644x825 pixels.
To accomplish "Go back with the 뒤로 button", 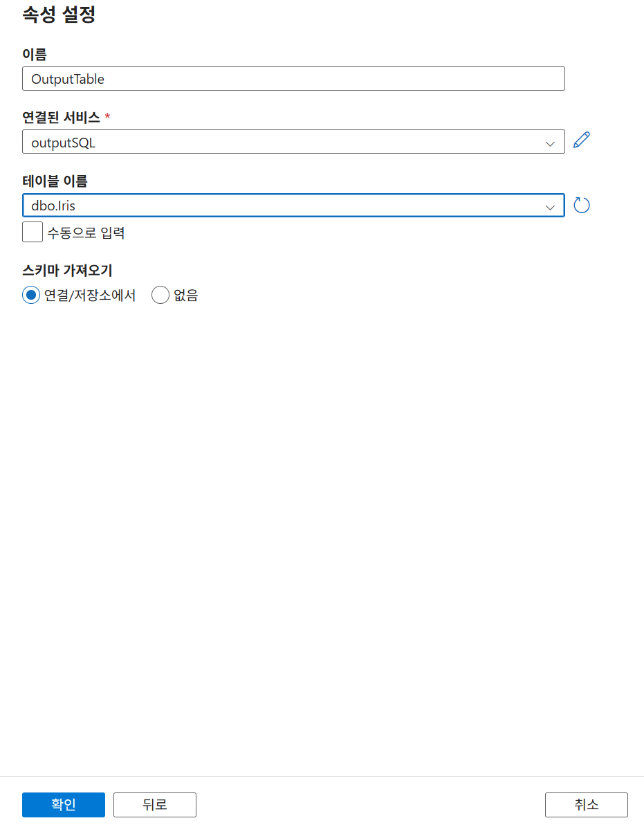I will pyautogui.click(x=155, y=804).
